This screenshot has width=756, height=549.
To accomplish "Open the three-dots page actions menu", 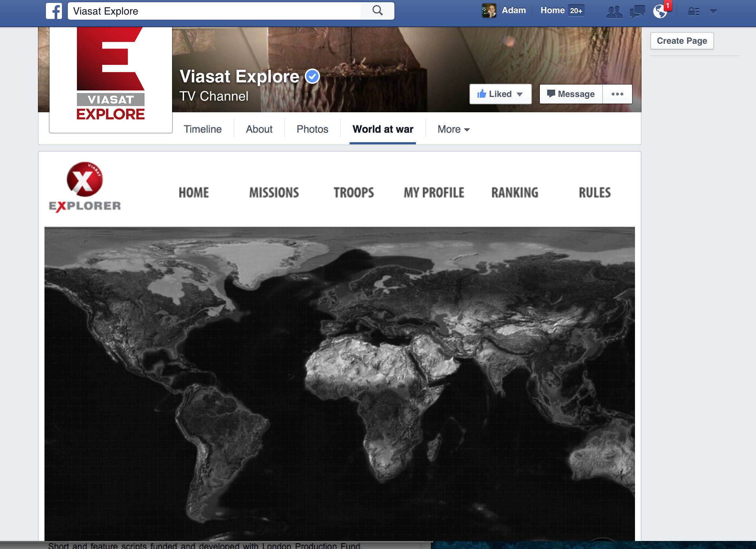I will (x=617, y=94).
